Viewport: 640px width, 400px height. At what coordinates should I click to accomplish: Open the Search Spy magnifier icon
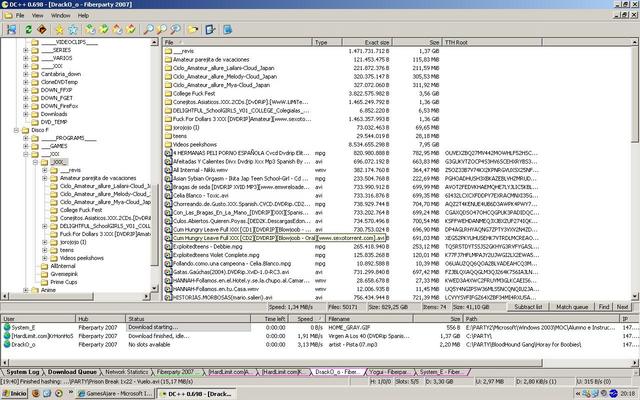(x=176, y=29)
